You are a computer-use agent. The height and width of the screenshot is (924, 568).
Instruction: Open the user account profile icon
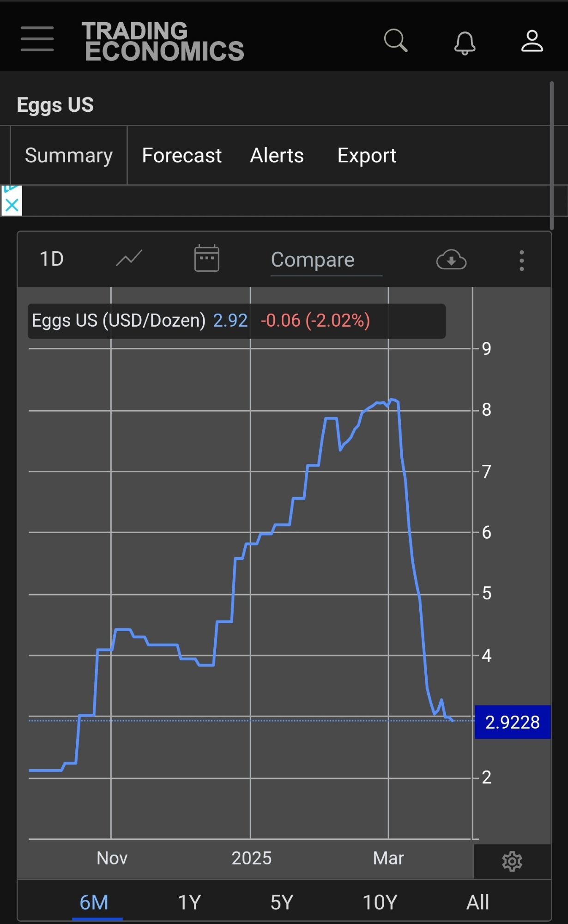coord(532,41)
